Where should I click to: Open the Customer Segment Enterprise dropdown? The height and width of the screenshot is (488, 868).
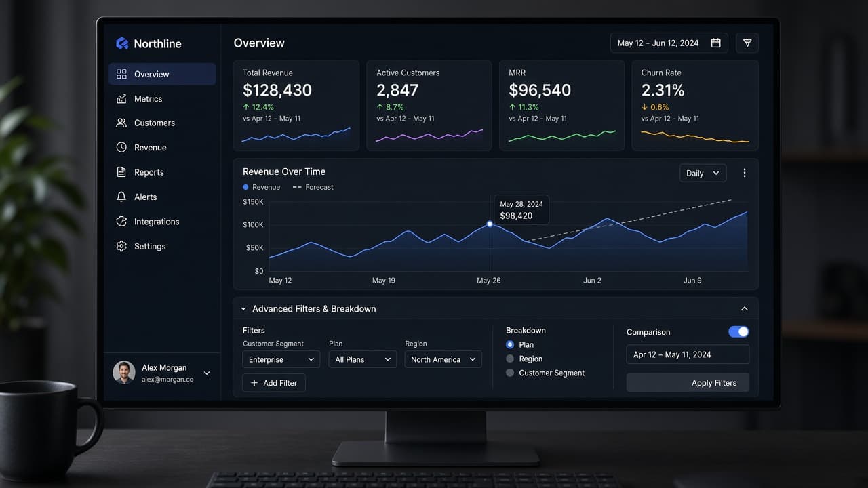coord(281,359)
